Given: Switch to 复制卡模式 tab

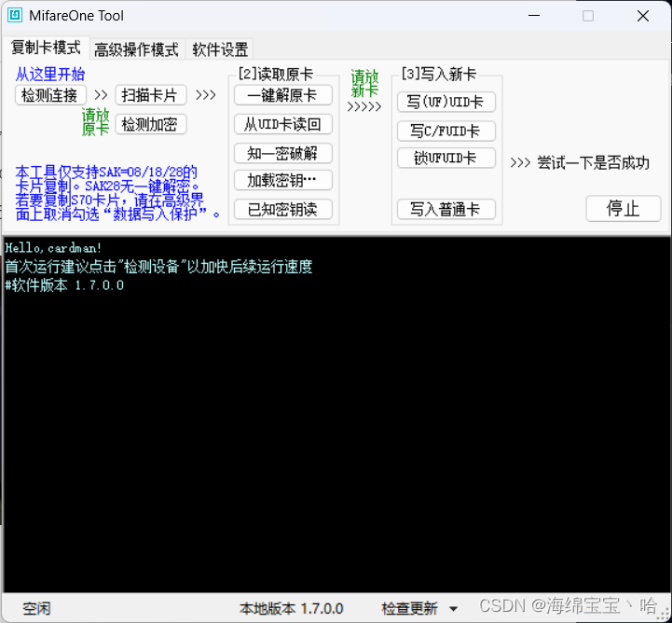Looking at the screenshot, I should tap(46, 48).
